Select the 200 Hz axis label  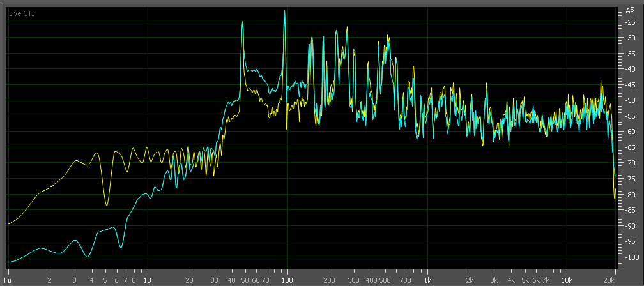(x=330, y=280)
